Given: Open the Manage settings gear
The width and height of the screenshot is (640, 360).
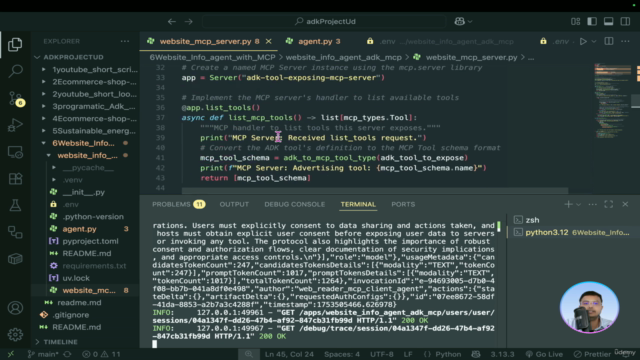Looking at the screenshot, I should click(x=15, y=334).
